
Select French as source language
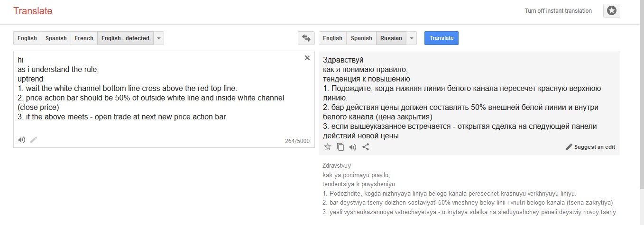pyautogui.click(x=84, y=38)
